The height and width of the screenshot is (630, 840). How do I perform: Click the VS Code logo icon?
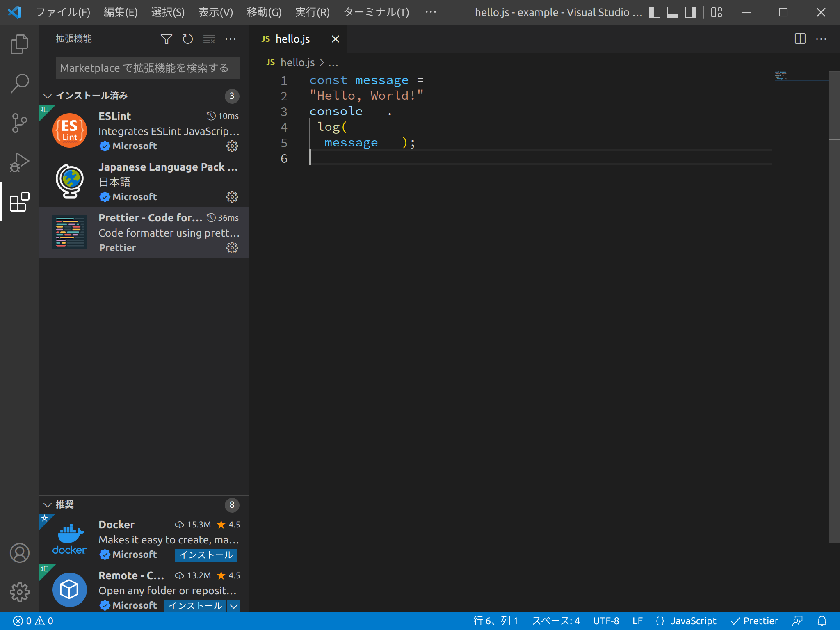point(14,12)
